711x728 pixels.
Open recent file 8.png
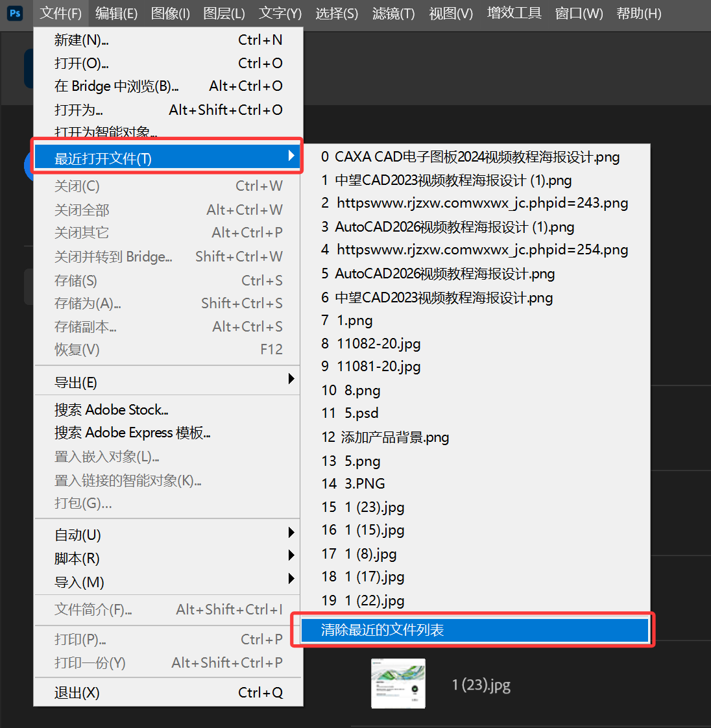tap(476, 390)
